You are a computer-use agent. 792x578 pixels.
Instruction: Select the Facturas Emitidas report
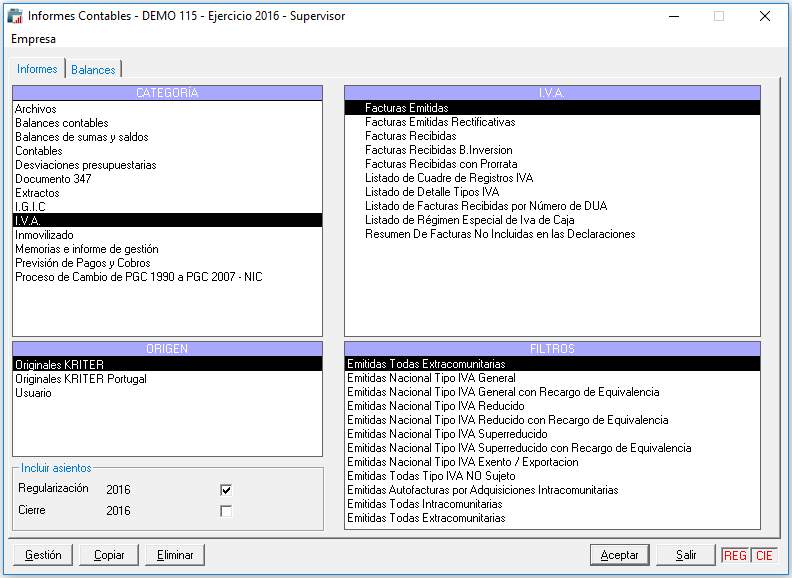tap(553, 108)
